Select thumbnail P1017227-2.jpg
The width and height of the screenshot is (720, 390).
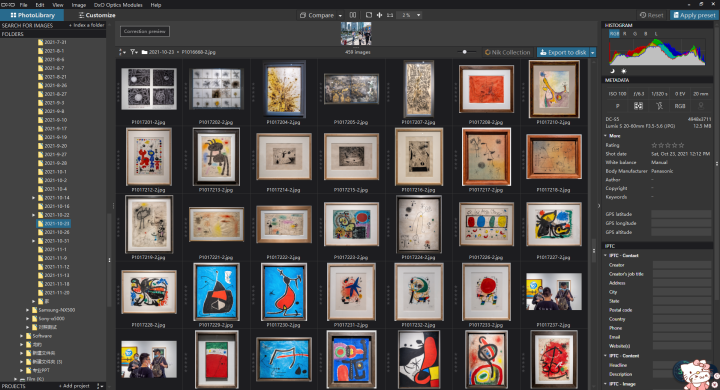coord(554,224)
